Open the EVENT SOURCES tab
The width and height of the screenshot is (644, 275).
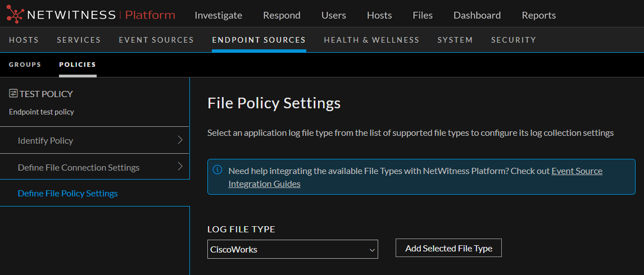(156, 40)
